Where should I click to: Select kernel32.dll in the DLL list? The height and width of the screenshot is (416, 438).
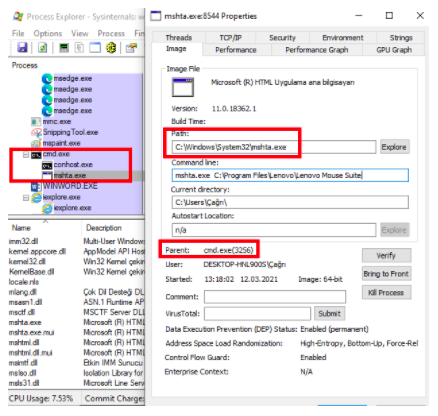(27, 261)
